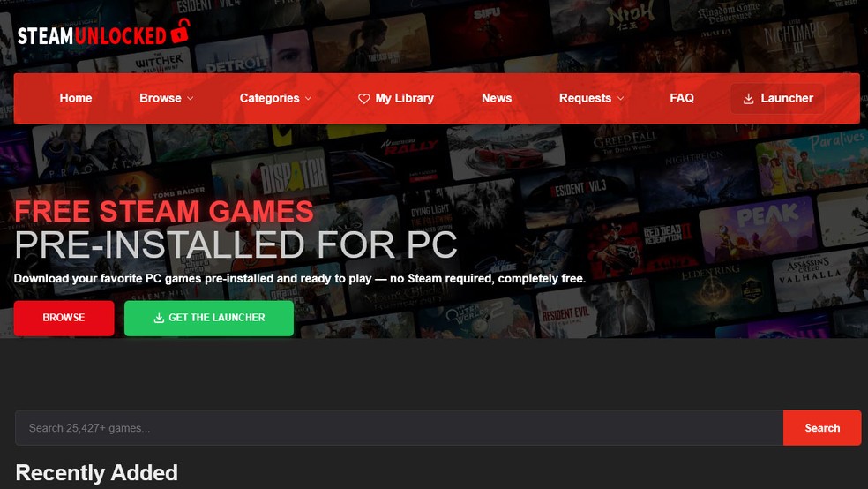The image size is (868, 489).
Task: Click the PEAK game cover thumbnail
Action: (757, 228)
